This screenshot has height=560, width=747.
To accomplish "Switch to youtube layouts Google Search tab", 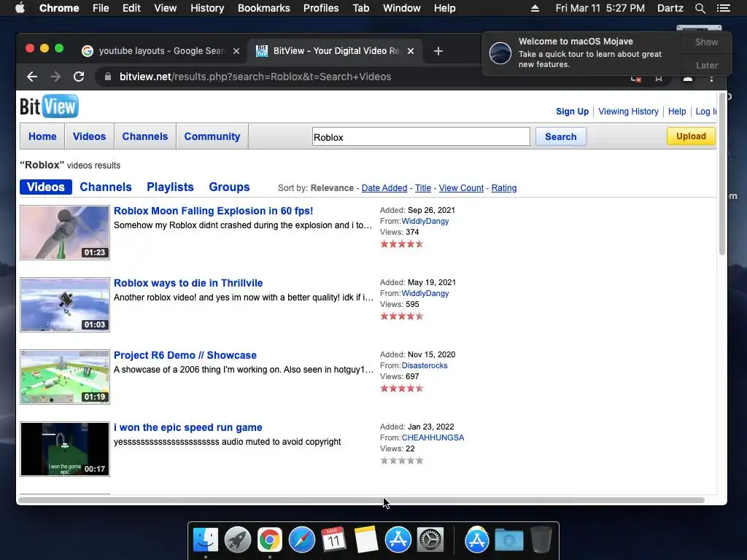I will tap(161, 51).
